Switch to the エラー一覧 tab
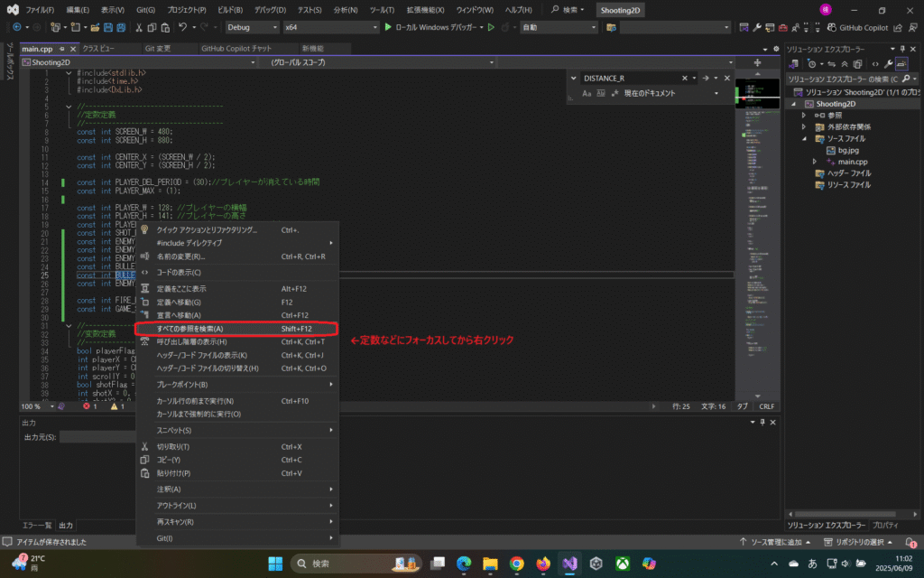The height and width of the screenshot is (578, 924). pyautogui.click(x=36, y=525)
